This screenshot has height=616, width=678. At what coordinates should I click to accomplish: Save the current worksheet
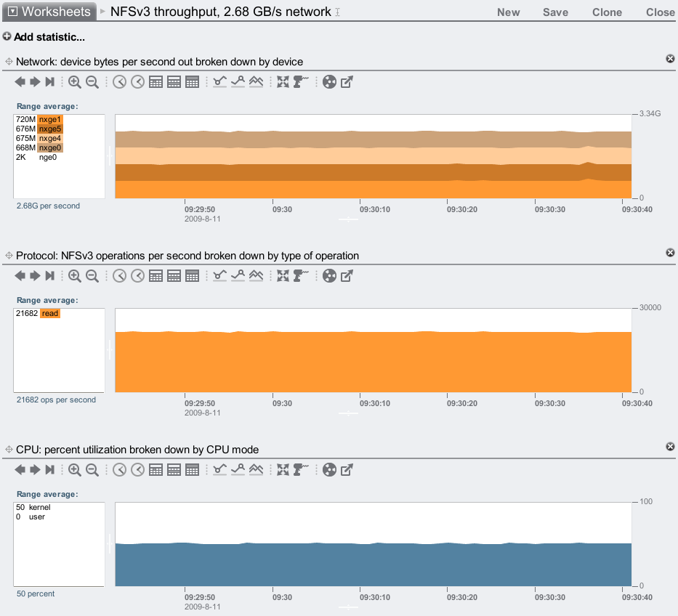(555, 12)
